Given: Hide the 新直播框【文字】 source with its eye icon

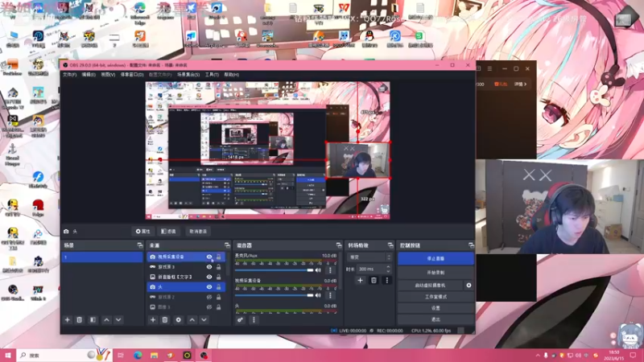Looking at the screenshot, I should pyautogui.click(x=209, y=277).
